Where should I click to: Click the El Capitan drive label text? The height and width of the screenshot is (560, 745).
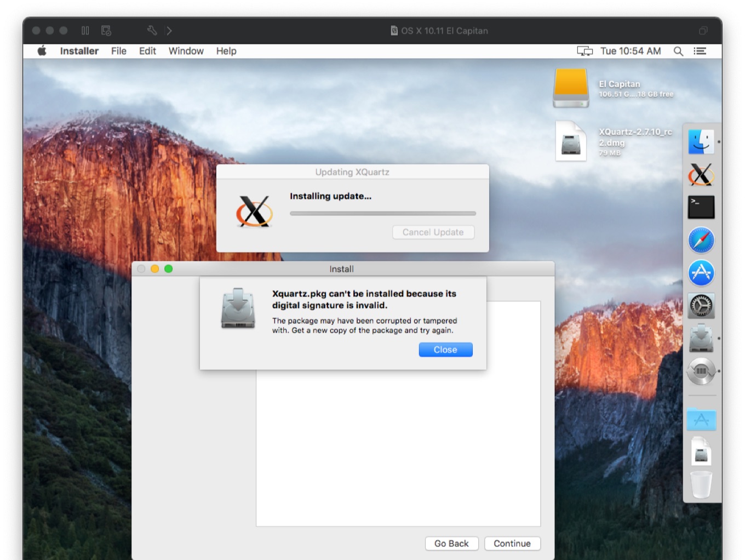coord(620,84)
